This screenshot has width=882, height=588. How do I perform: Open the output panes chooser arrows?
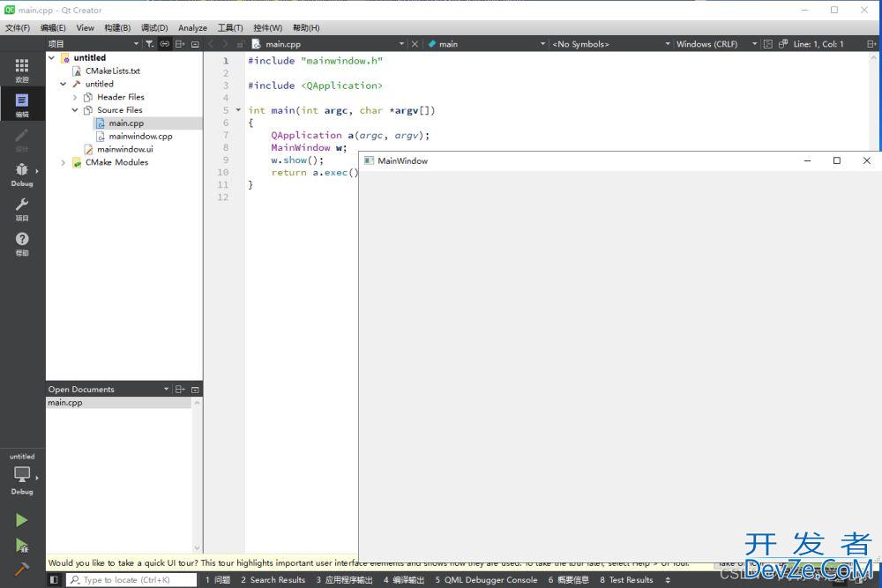(x=668, y=579)
